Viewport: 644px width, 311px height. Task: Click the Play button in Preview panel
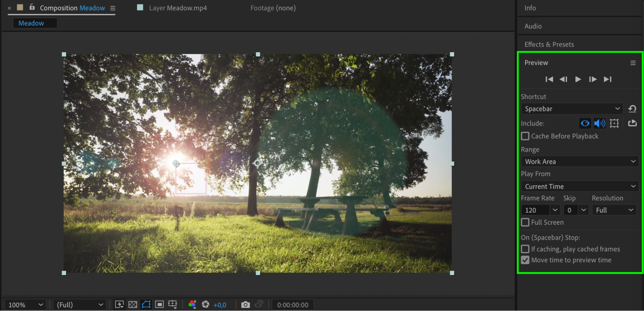[x=578, y=79]
